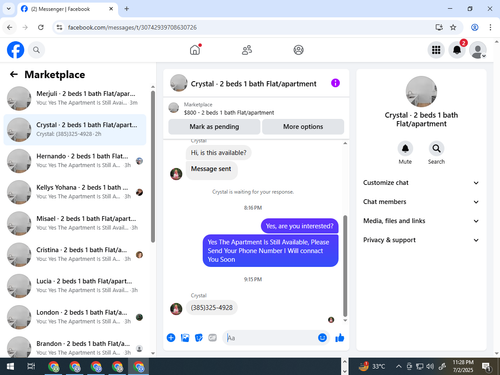Image resolution: width=500 pixels, height=375 pixels.
Task: Go to the Home feed icon
Action: click(x=195, y=50)
